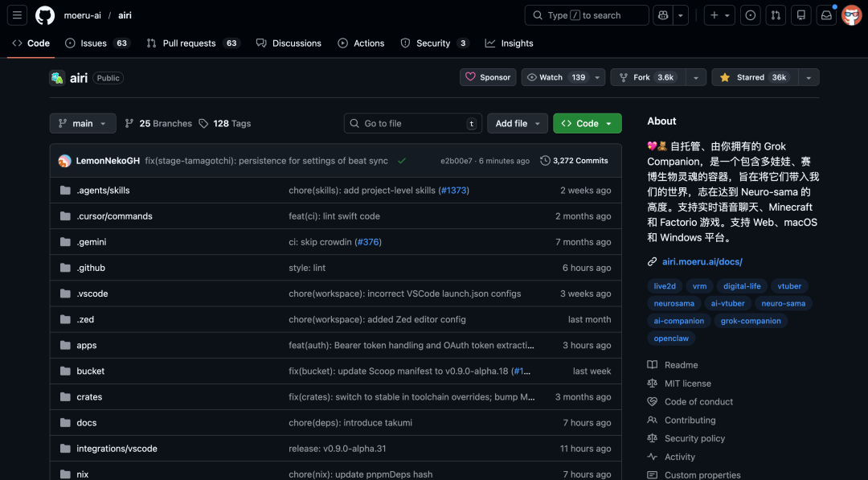Open the issues icon in top bar
The width and height of the screenshot is (868, 480).
751,15
